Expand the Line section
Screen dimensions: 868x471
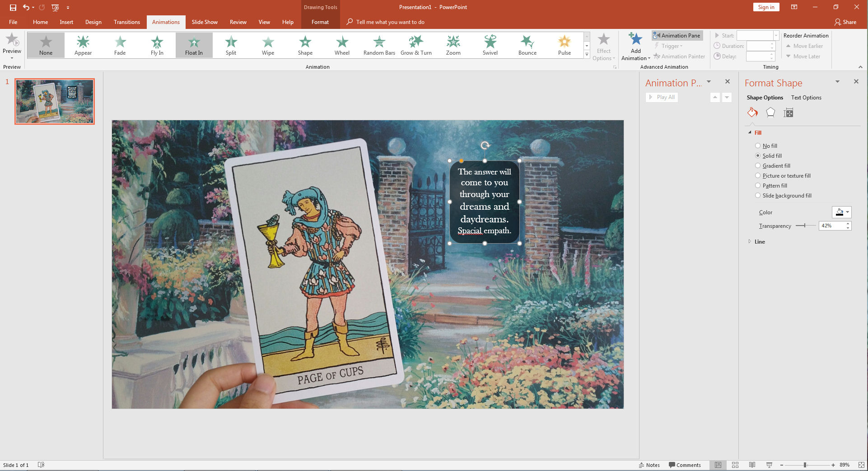pyautogui.click(x=760, y=242)
